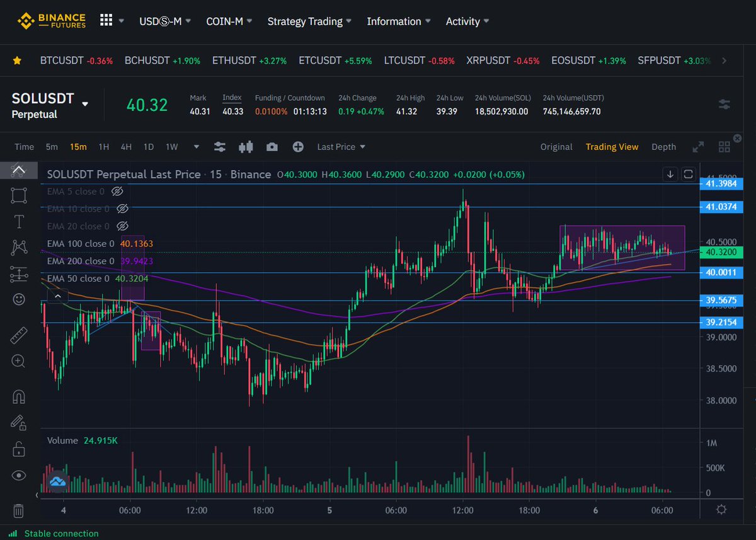
Task: Expand more time intervals dropdown arrow
Action: pos(197,147)
